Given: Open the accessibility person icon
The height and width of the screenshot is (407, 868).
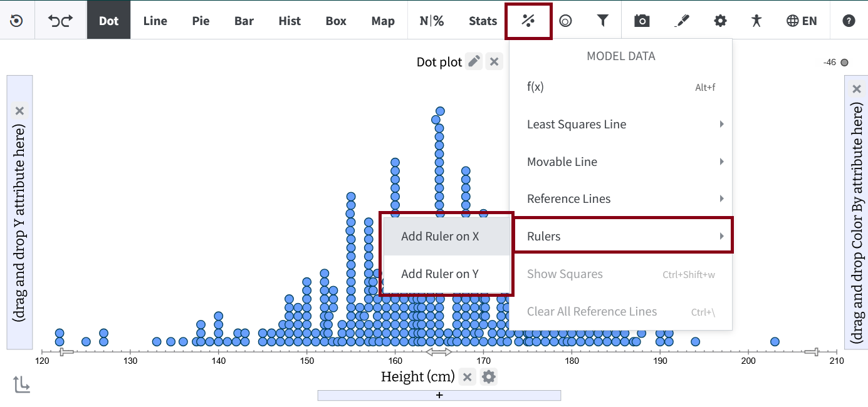Looking at the screenshot, I should [756, 21].
